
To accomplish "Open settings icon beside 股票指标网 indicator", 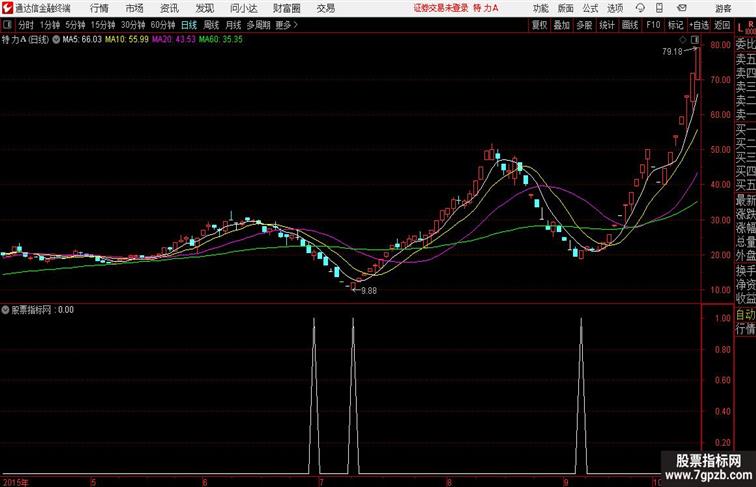I will pos(6,310).
